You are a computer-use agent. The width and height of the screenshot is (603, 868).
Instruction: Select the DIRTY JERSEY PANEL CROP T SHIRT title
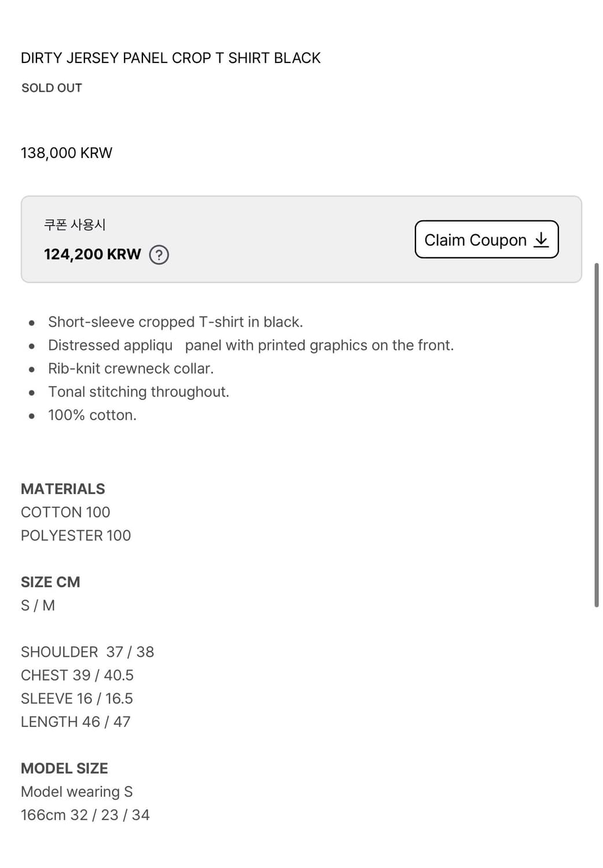pos(171,58)
